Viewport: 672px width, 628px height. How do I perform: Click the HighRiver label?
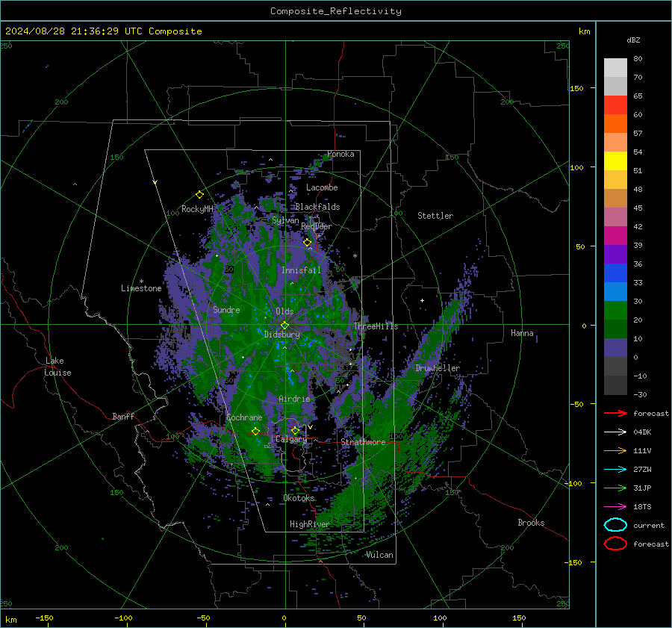coord(309,524)
